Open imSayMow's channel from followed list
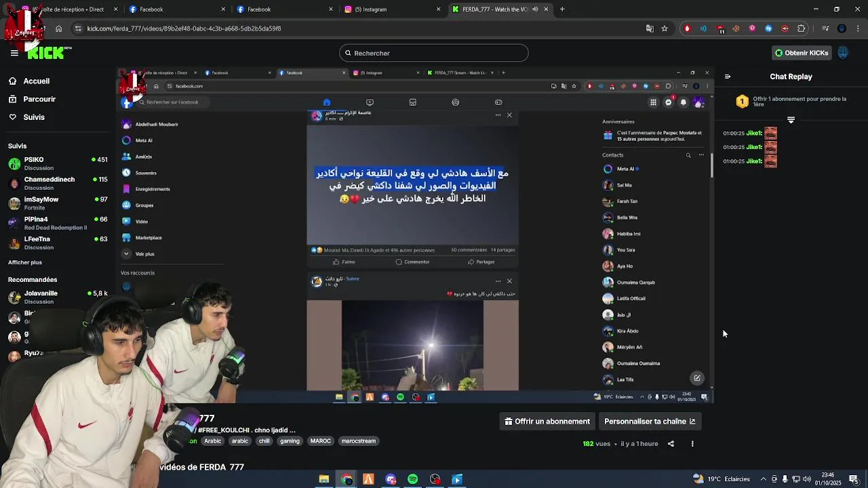 pyautogui.click(x=58, y=203)
